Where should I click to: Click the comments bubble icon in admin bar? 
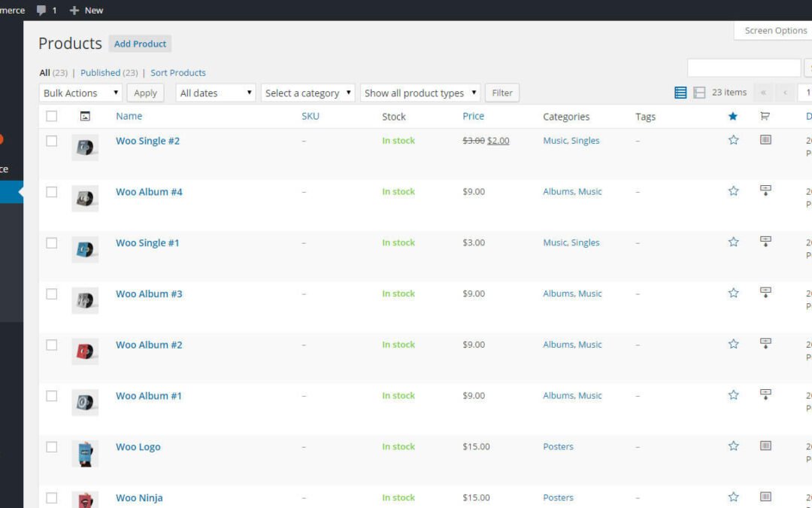click(42, 11)
